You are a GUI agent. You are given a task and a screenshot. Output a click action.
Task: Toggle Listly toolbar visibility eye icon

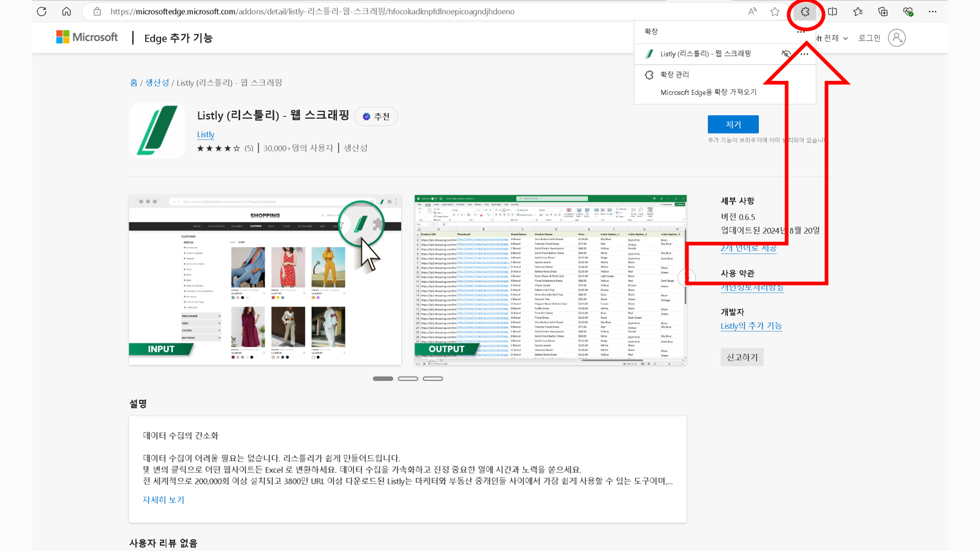click(786, 54)
